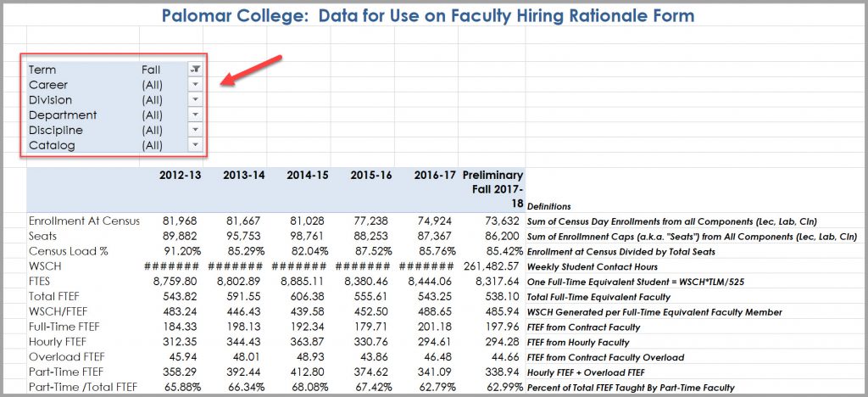Screen dimensions: 868x397
Task: Select the Part-Time /Total FTEF row label
Action: [83, 387]
